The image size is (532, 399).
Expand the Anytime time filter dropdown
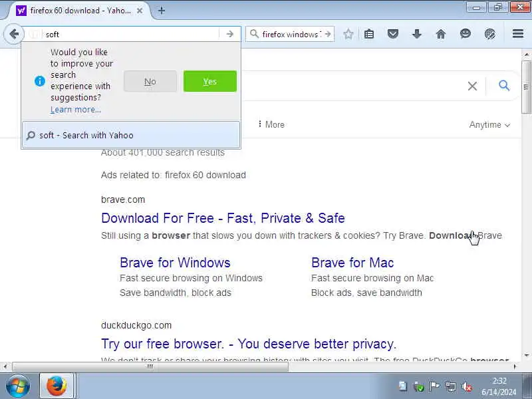point(489,125)
